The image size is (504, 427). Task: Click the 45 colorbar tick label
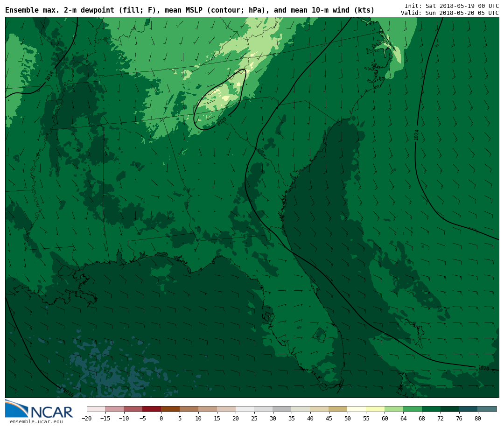point(329,418)
